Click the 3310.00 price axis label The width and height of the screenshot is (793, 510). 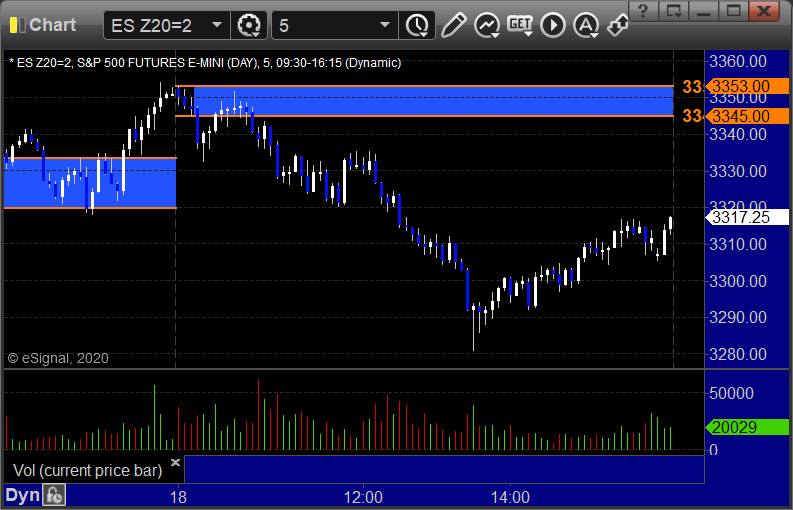738,244
